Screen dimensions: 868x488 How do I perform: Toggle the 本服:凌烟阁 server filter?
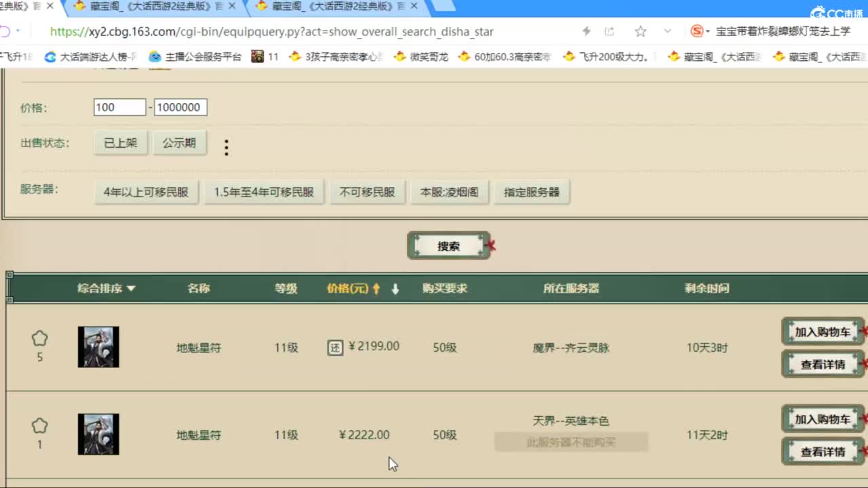(449, 192)
